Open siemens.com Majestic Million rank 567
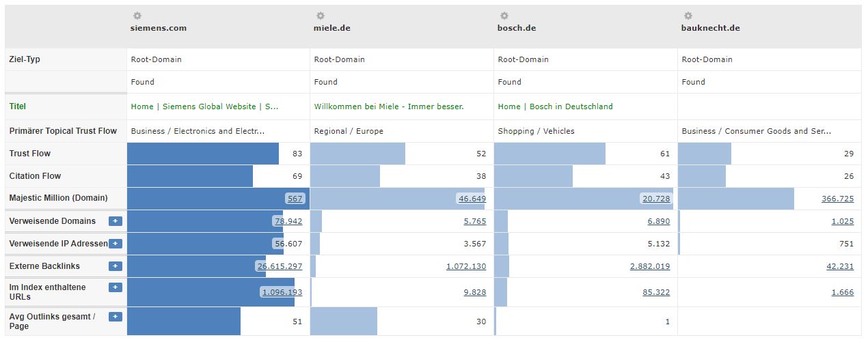Image resolution: width=868 pixels, height=342 pixels. [x=295, y=199]
